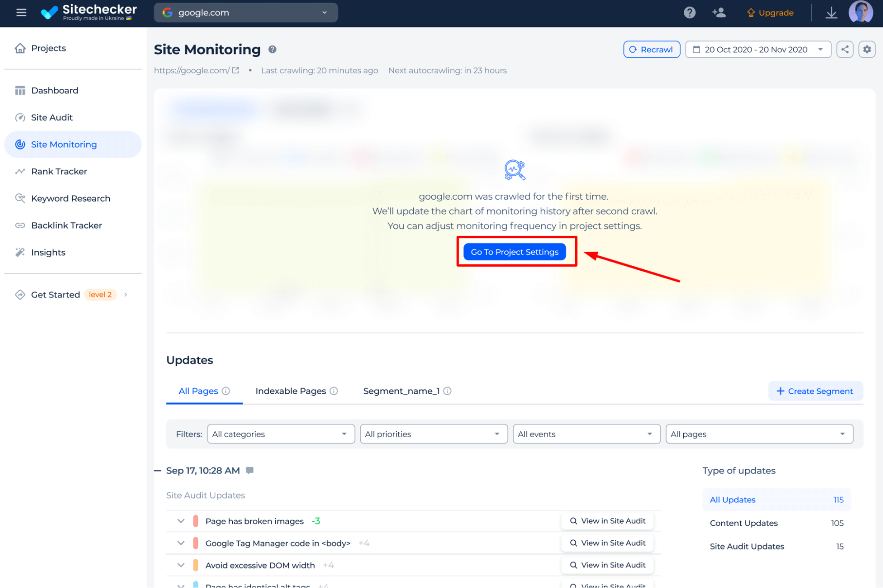883x588 pixels.
Task: Click the Keyword Research magnifier icon
Action: point(20,198)
